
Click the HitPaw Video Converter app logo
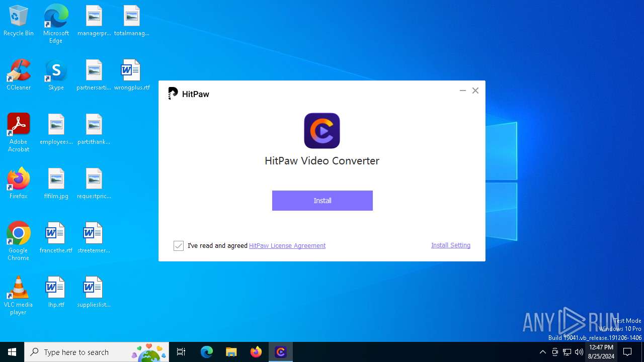322,131
